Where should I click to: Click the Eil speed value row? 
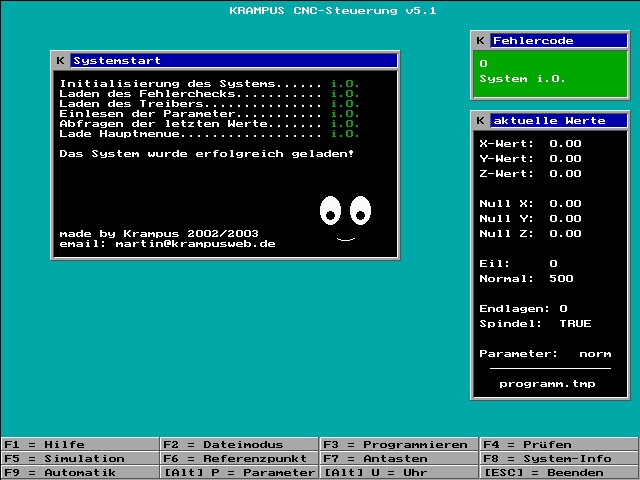(518, 264)
